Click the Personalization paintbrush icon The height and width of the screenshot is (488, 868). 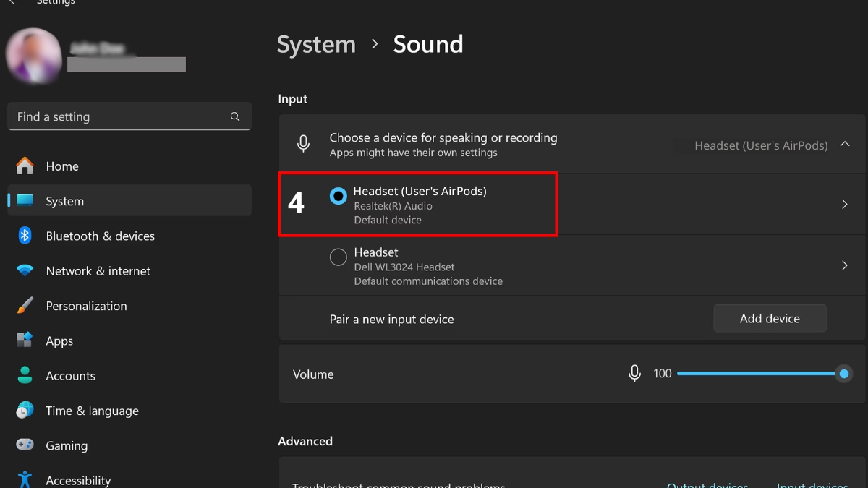click(25, 306)
